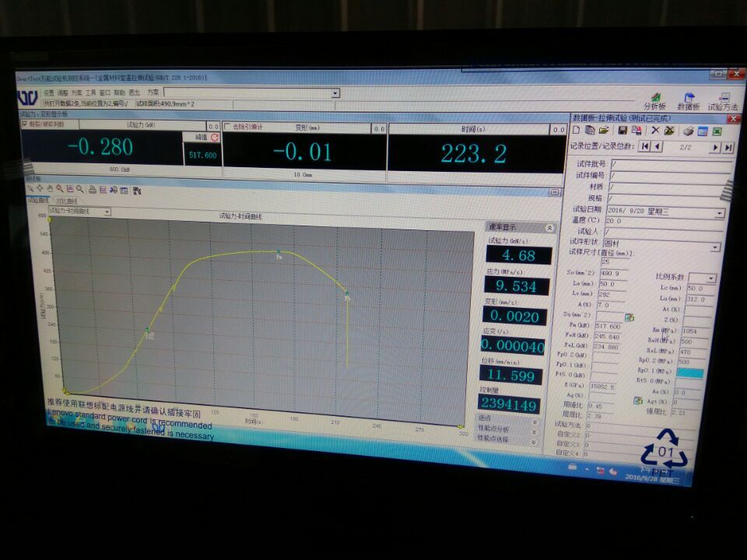The width and height of the screenshot is (747, 560).
Task: Open the 工具 menu
Action: (x=90, y=93)
